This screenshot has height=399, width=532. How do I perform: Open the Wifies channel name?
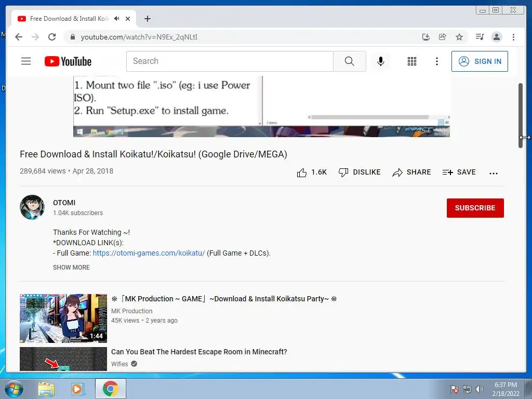point(119,364)
